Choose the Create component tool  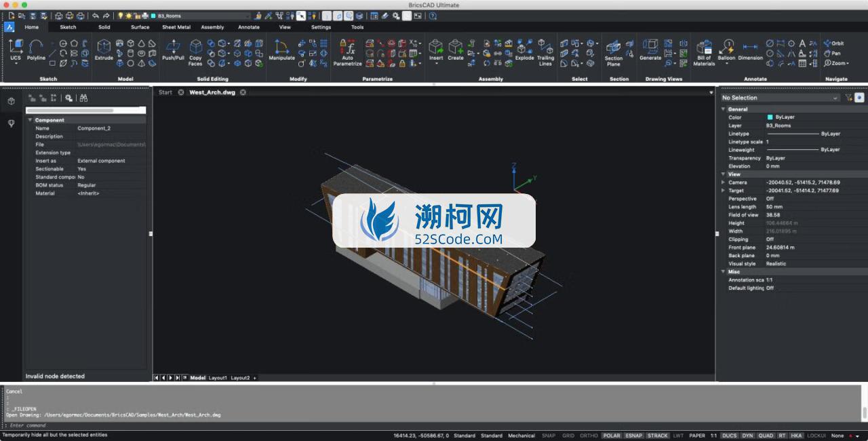[x=456, y=50]
